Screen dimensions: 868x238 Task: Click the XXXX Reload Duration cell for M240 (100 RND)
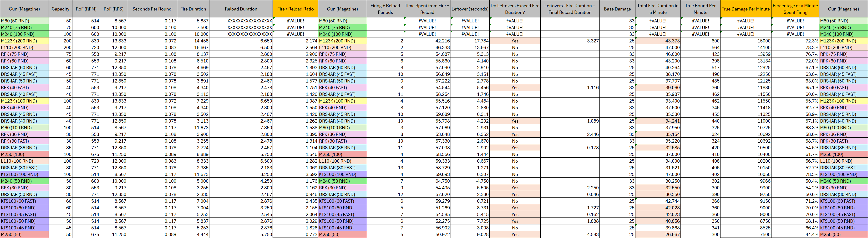point(241,34)
